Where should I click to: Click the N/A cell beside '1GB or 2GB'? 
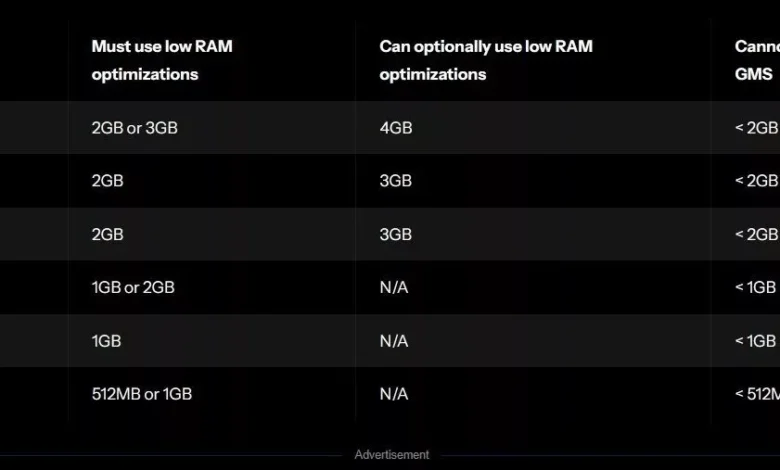(393, 287)
